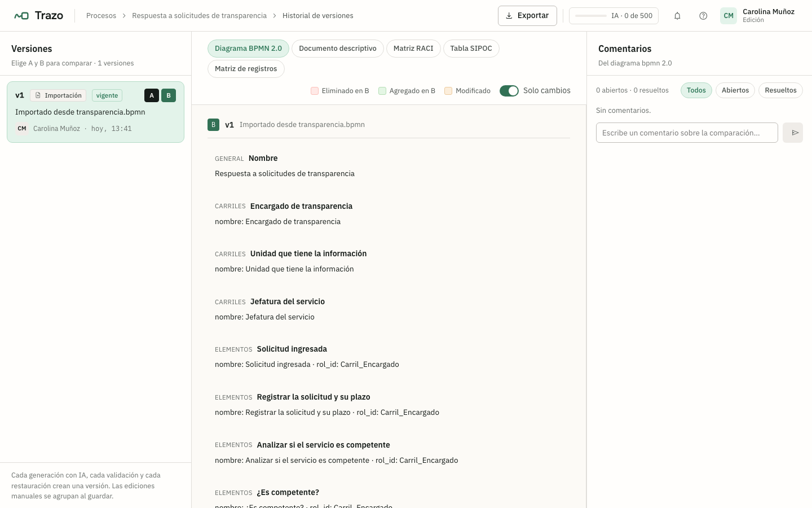The height and width of the screenshot is (508, 812).
Task: Set v1 as version A
Action: (x=152, y=95)
